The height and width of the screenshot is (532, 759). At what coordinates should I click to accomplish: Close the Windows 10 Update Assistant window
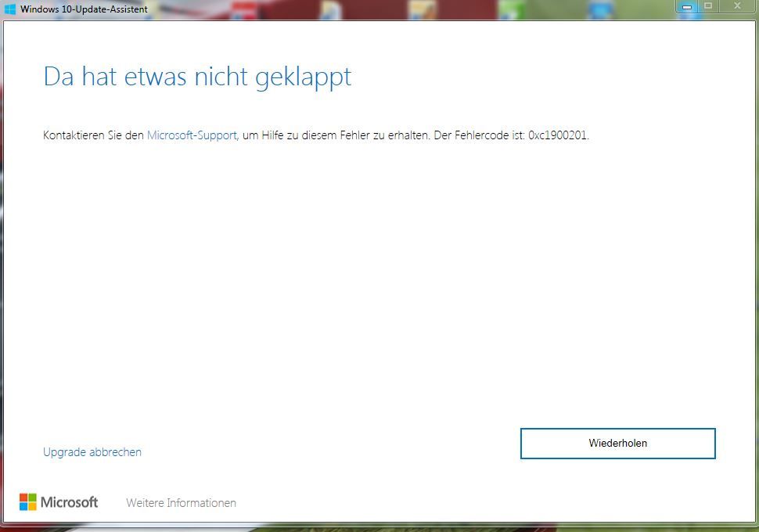(736, 6)
